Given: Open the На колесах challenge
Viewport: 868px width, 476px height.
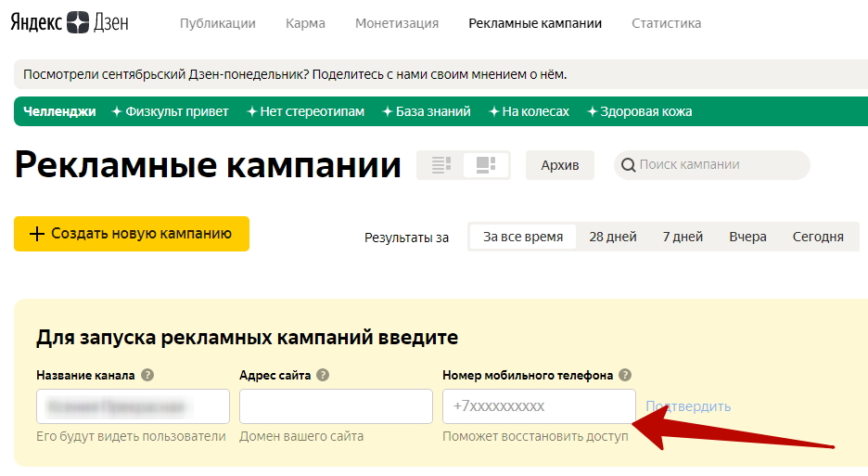Looking at the screenshot, I should click(x=530, y=111).
